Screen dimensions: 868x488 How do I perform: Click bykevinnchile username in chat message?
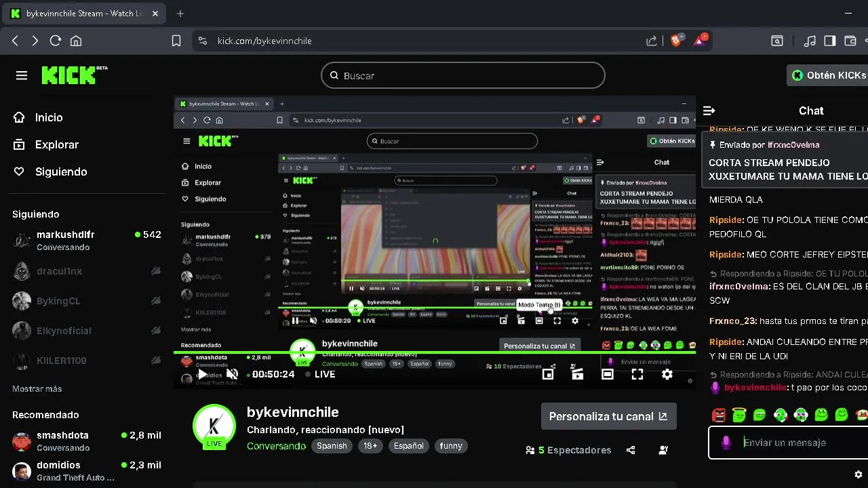coord(755,388)
